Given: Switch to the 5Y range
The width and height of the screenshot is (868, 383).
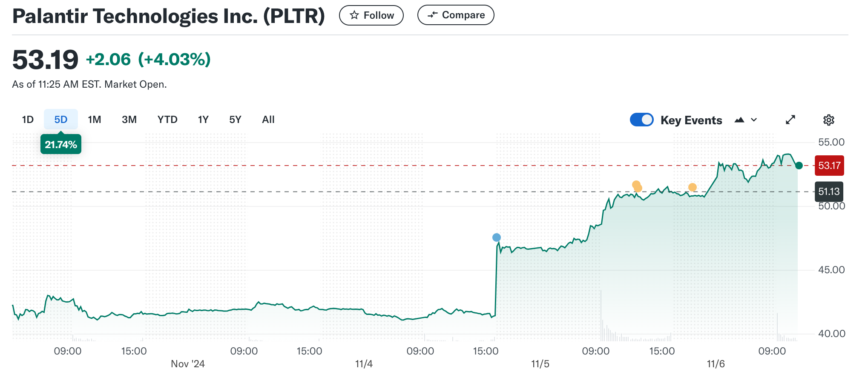Looking at the screenshot, I should [235, 120].
